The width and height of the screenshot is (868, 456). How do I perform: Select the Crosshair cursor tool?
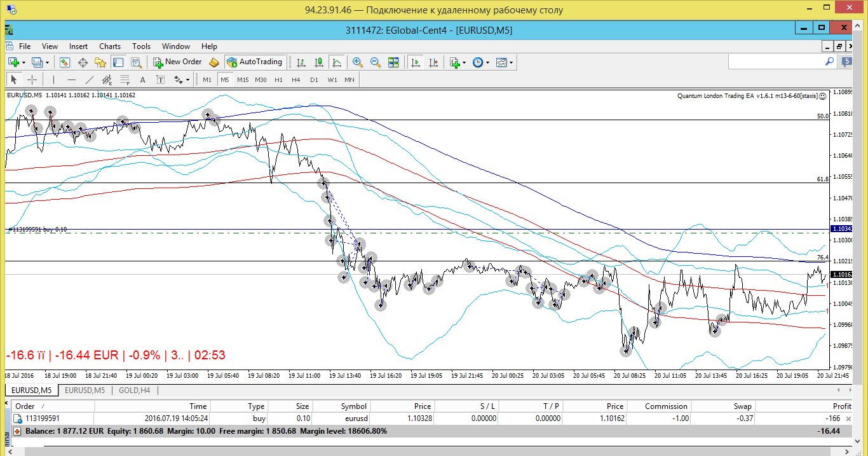pyautogui.click(x=32, y=79)
